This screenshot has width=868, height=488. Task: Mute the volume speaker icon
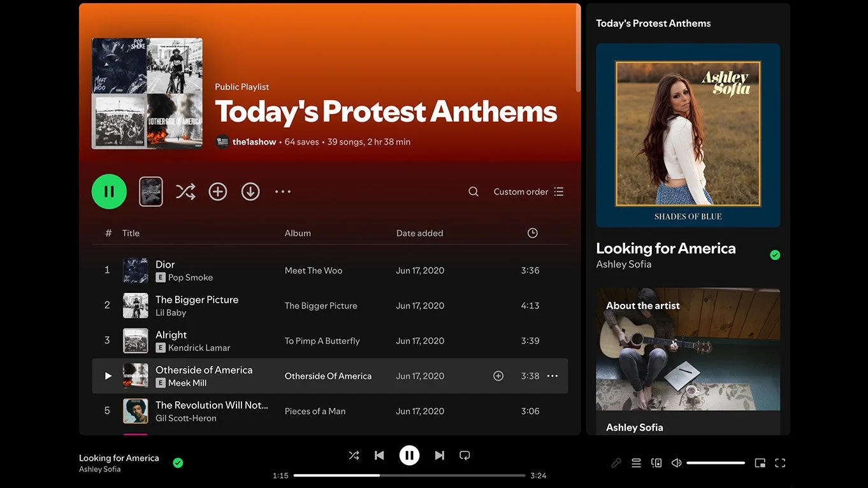tap(677, 463)
